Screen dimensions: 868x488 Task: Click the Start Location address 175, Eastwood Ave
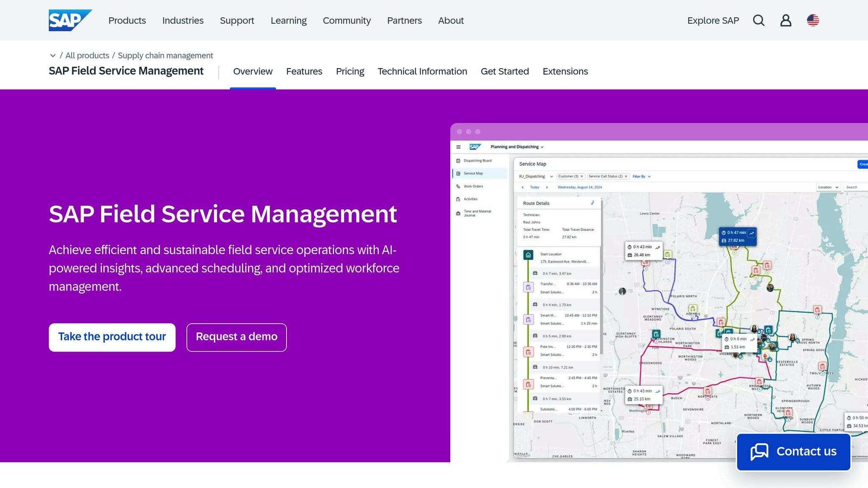(565, 262)
